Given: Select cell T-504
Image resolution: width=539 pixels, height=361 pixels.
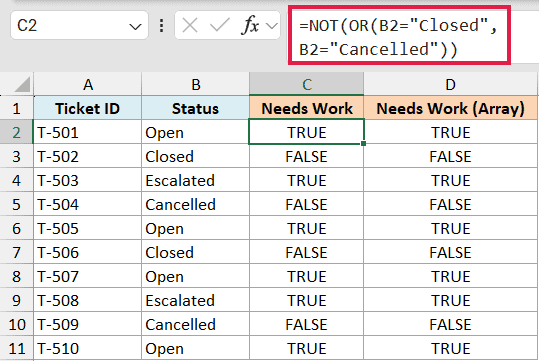Looking at the screenshot, I should 88,205.
